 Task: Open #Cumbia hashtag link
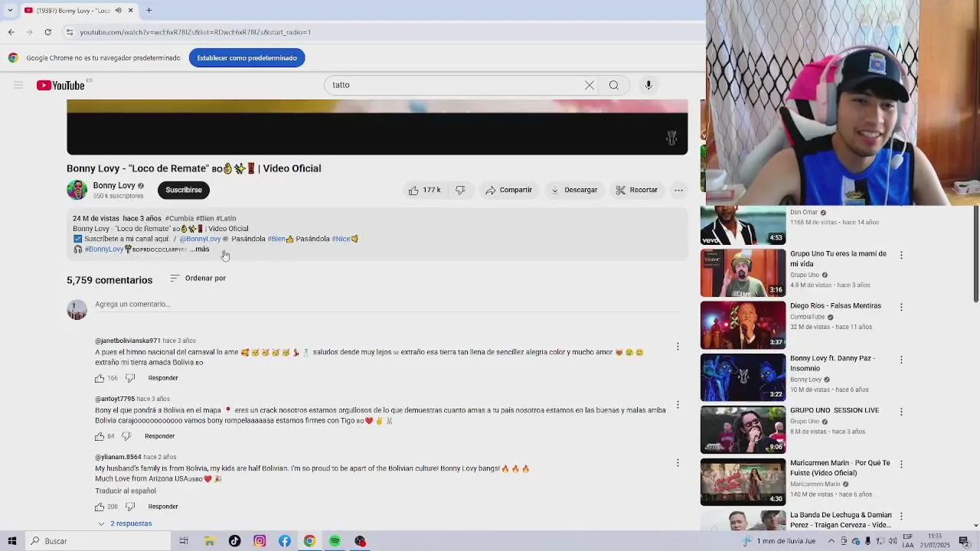pos(179,218)
